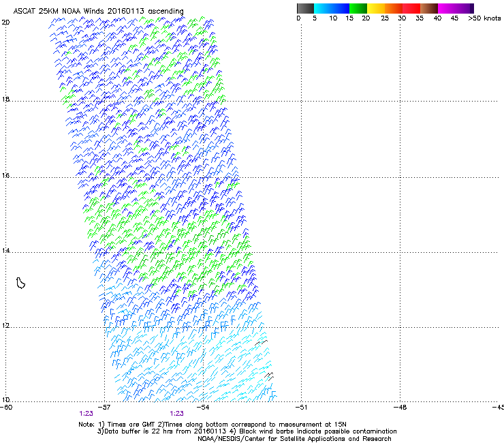Click the '15' legend label
Image resolution: width=504 pixels, height=443 pixels.
tap(349, 18)
